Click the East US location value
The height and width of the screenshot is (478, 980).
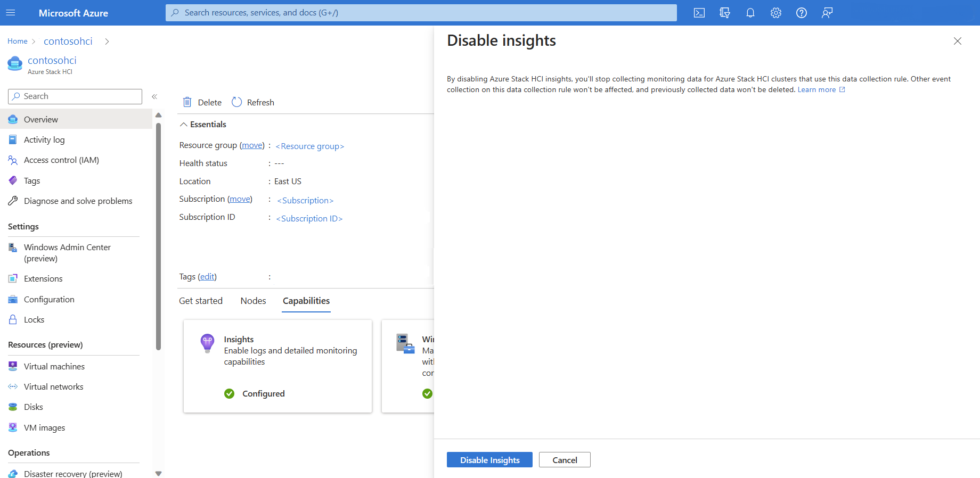288,182
